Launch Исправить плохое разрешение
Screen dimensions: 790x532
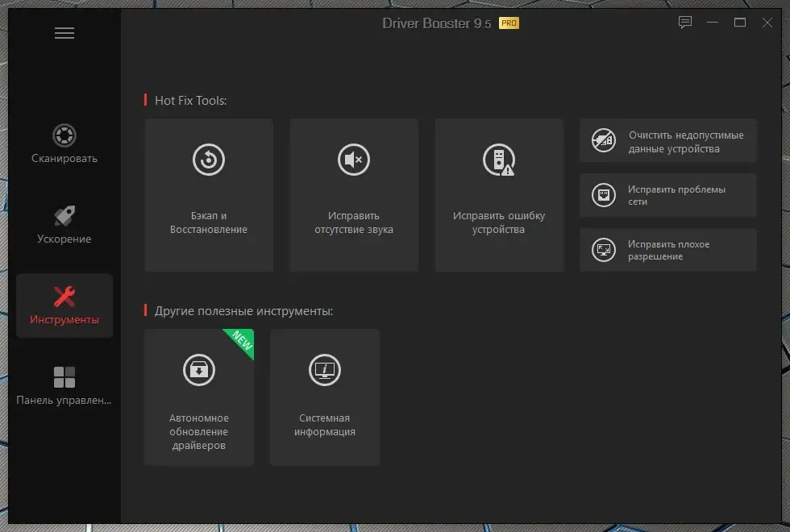pyautogui.click(x=668, y=250)
